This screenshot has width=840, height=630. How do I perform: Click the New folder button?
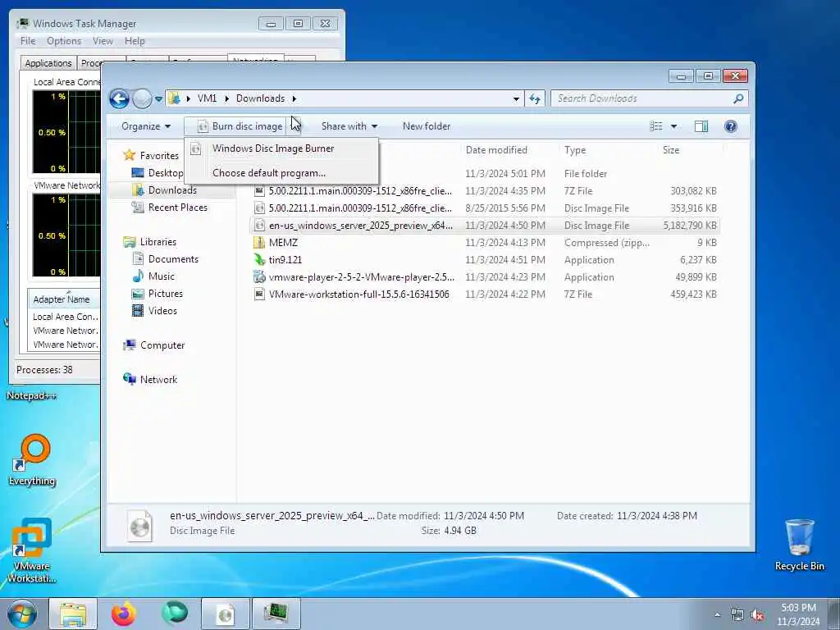tap(427, 126)
